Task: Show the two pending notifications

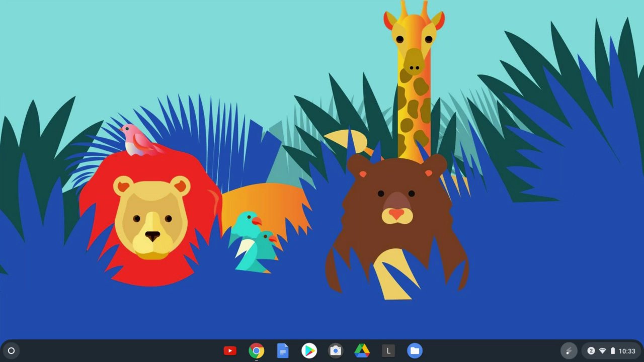Action: pyautogui.click(x=591, y=351)
